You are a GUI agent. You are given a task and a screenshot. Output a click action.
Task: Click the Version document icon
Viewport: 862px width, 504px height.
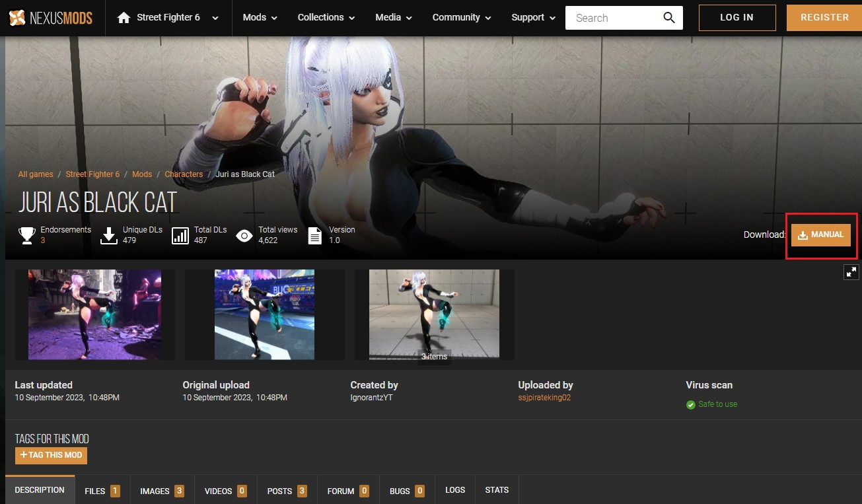pyautogui.click(x=316, y=235)
